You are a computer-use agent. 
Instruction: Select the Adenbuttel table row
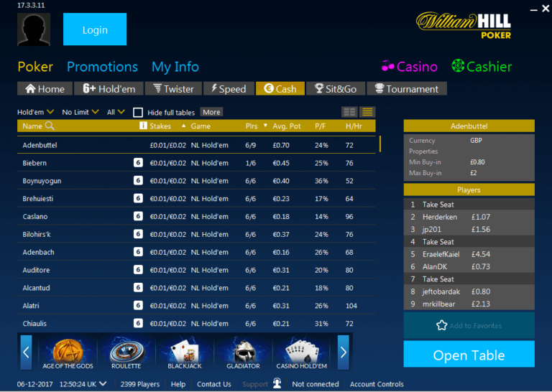coord(196,145)
